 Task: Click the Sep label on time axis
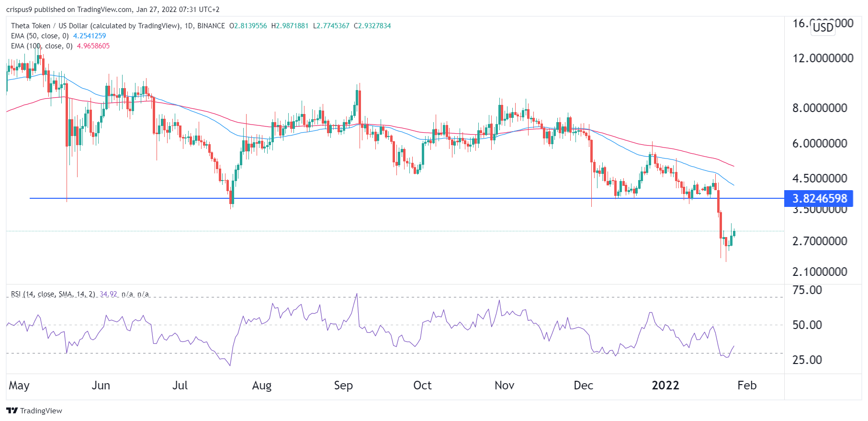coord(343,386)
